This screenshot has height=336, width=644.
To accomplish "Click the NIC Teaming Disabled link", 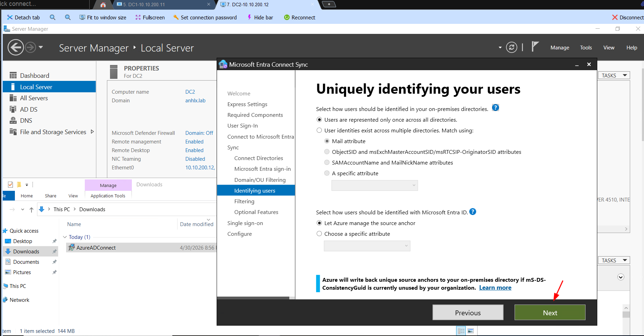I will click(195, 159).
